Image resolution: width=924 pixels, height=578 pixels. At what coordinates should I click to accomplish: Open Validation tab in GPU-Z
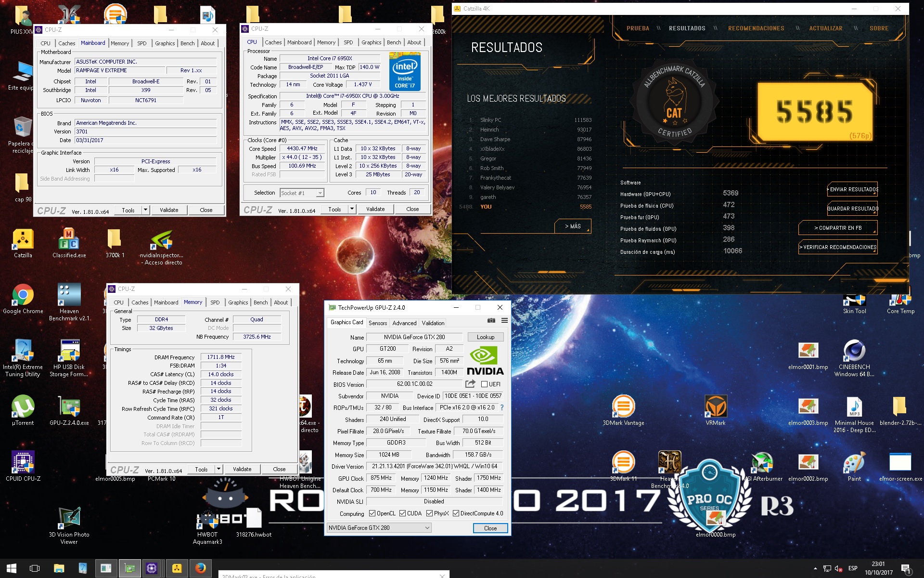click(x=433, y=323)
